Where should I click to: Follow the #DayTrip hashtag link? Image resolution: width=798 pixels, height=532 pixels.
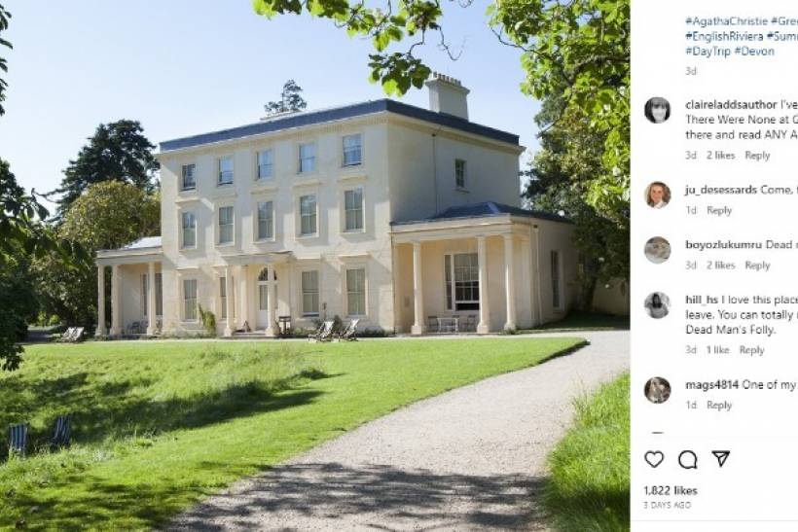[x=707, y=52]
